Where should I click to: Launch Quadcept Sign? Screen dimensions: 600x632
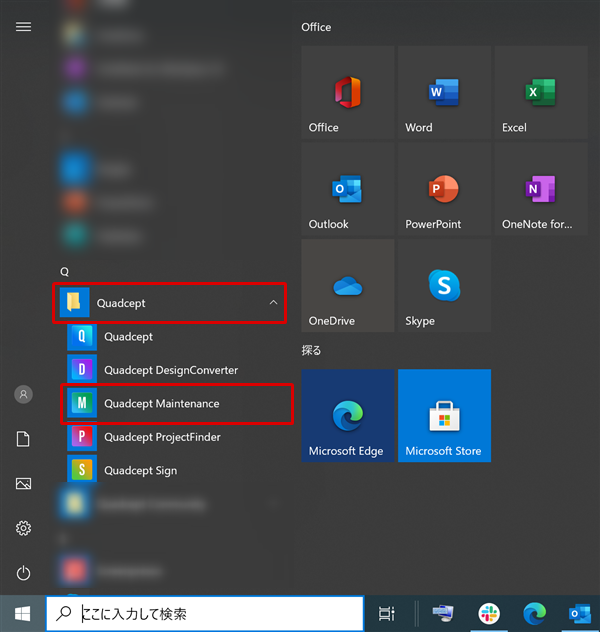click(176, 470)
